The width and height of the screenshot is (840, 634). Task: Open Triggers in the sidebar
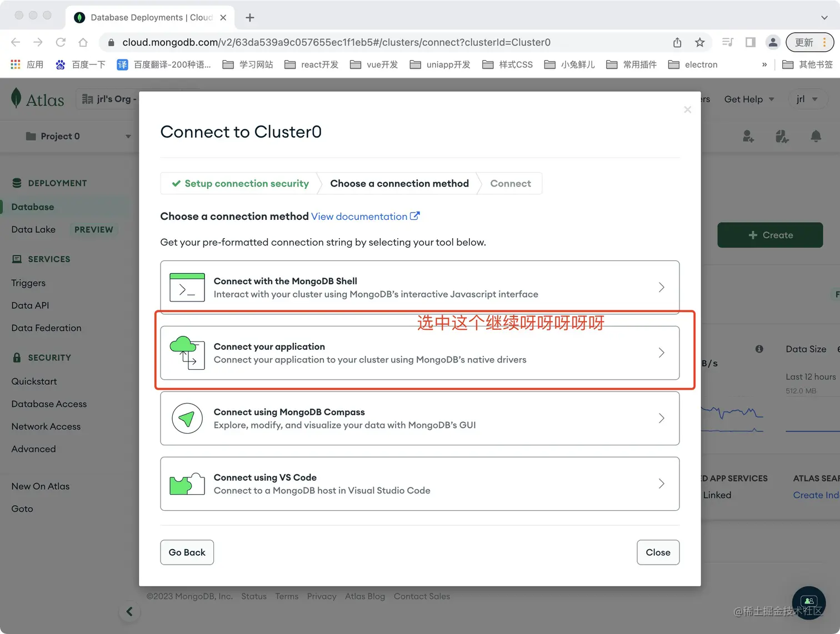click(x=28, y=283)
